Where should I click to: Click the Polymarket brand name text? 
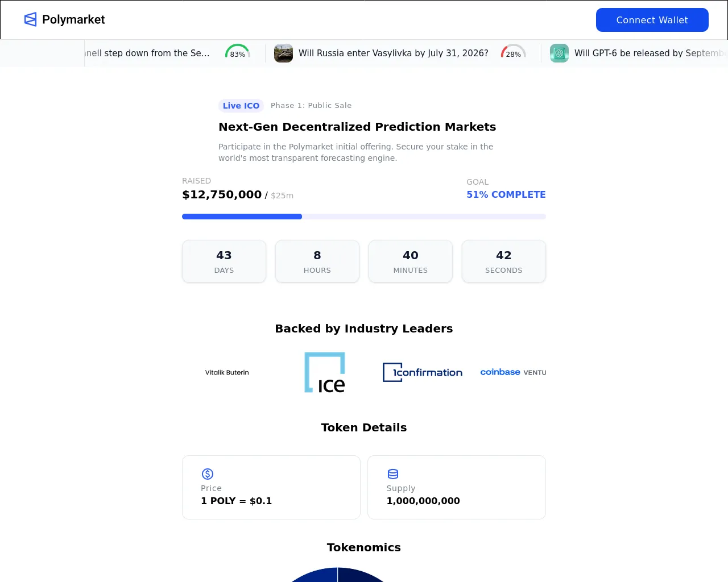click(73, 19)
